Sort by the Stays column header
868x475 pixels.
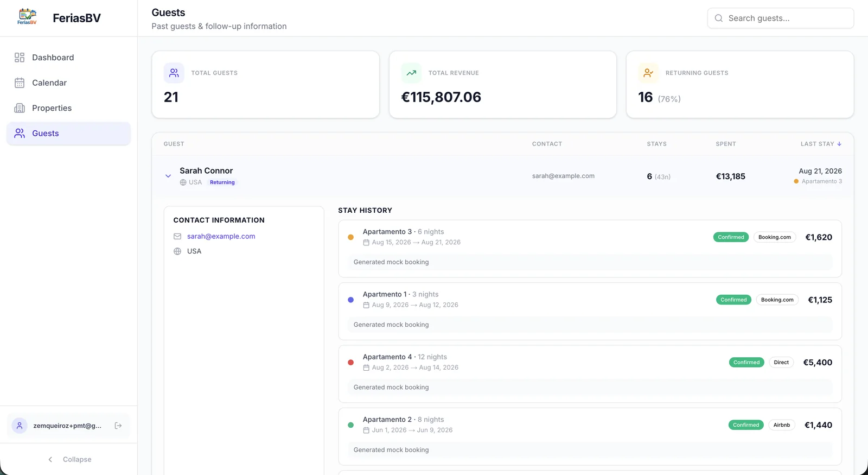pos(656,144)
